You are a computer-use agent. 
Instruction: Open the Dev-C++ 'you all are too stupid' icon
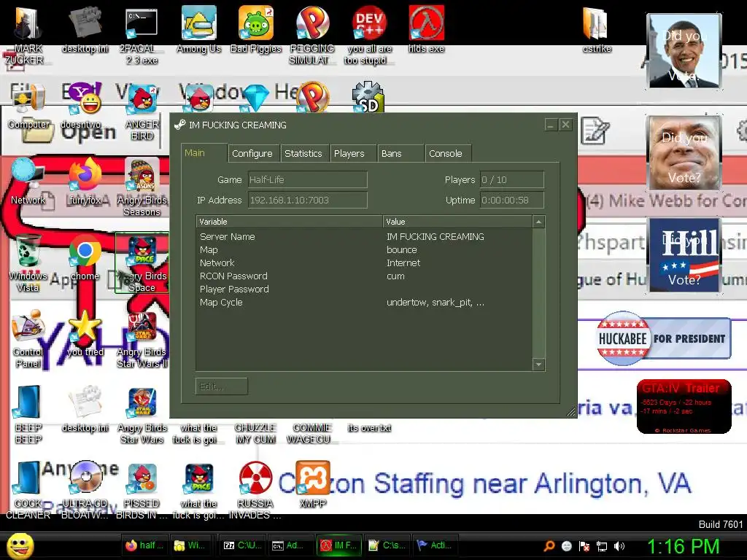tap(369, 23)
